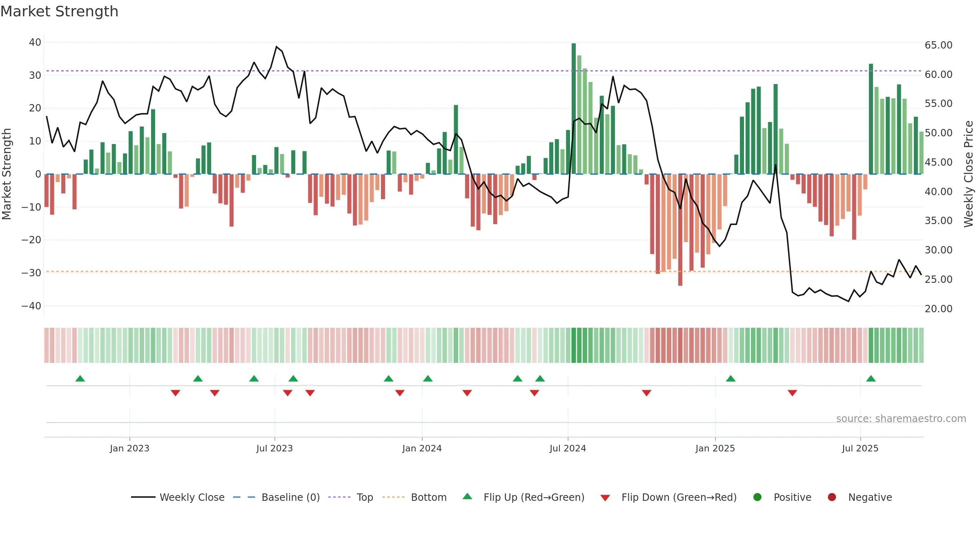The height and width of the screenshot is (551, 980).
Task: Click the 45.00 right-axis price label
Action: pyautogui.click(x=938, y=162)
